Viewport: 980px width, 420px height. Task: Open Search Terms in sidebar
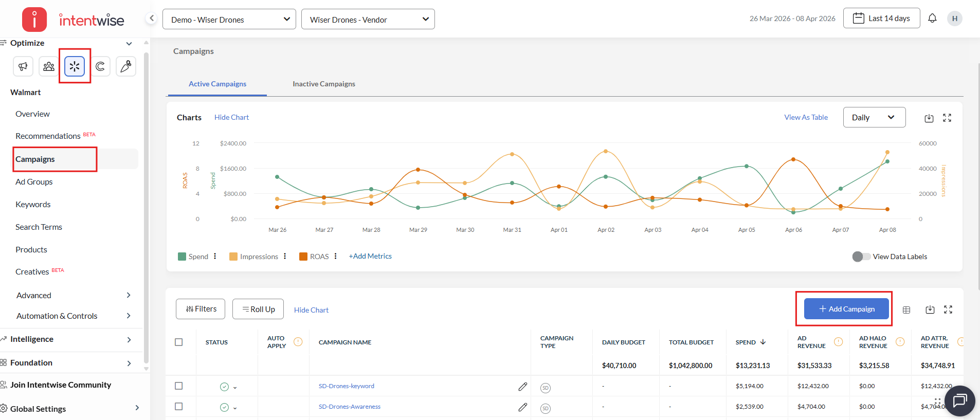click(x=39, y=227)
